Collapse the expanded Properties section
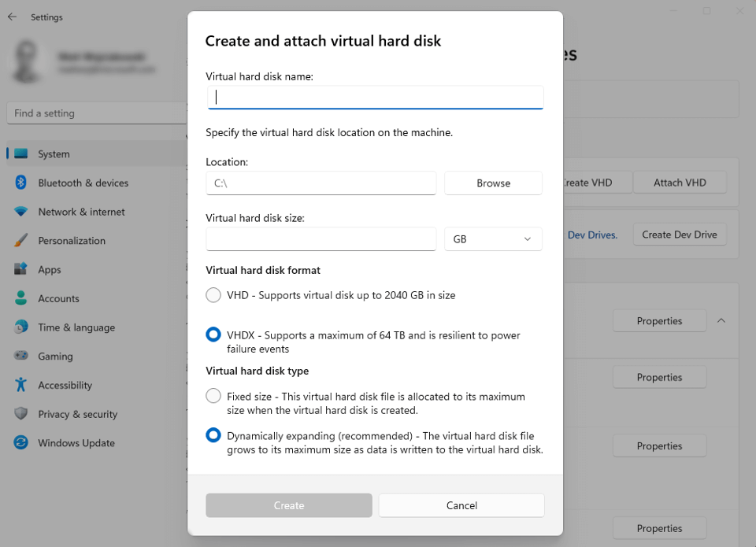 pyautogui.click(x=721, y=320)
